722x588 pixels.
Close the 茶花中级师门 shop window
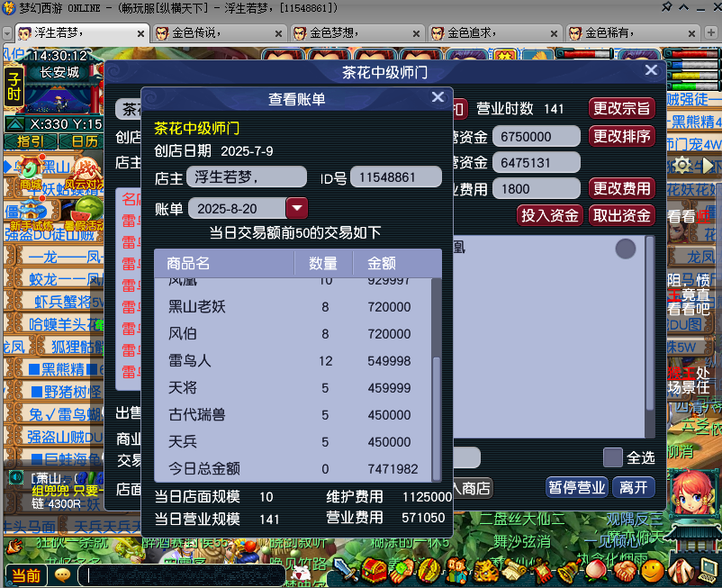[x=651, y=70]
